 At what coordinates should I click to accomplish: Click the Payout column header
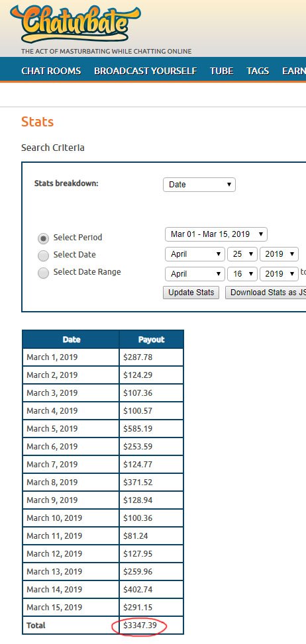point(151,340)
